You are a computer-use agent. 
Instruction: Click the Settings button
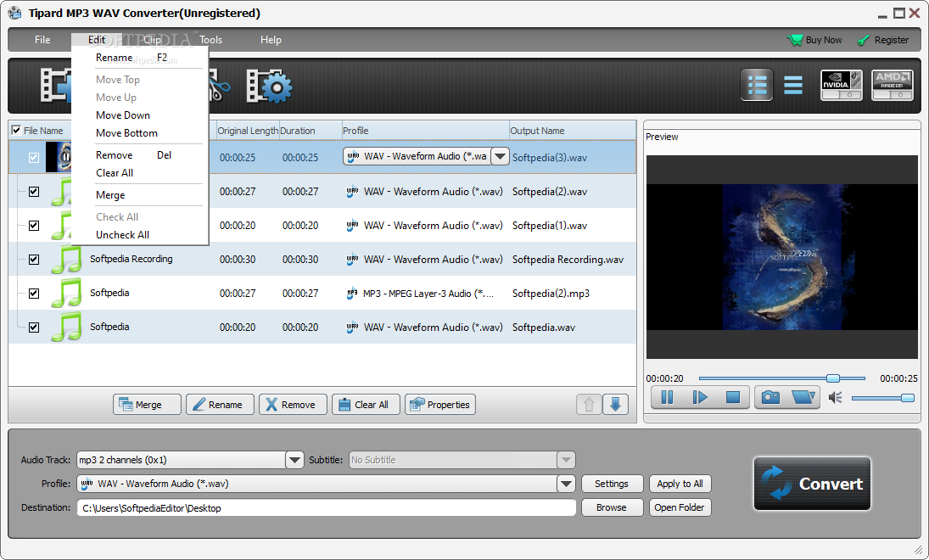(x=612, y=484)
